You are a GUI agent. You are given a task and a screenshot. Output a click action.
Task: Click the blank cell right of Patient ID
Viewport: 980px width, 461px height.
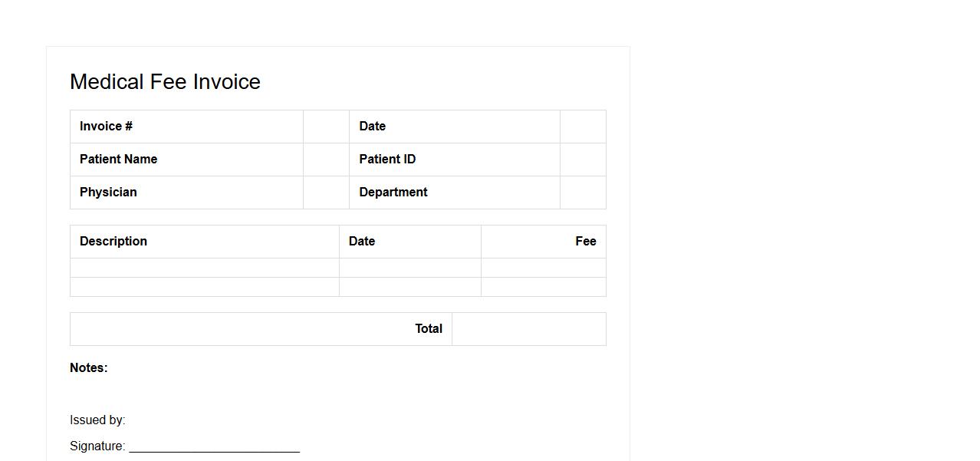[583, 160]
